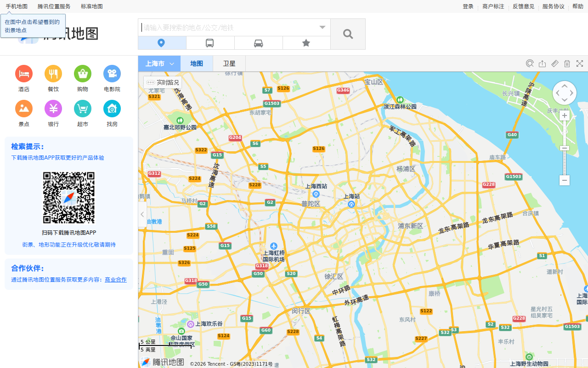The width and height of the screenshot is (588, 368).
Task: Click the zoom-in plus on the map slider
Action: pyautogui.click(x=564, y=115)
